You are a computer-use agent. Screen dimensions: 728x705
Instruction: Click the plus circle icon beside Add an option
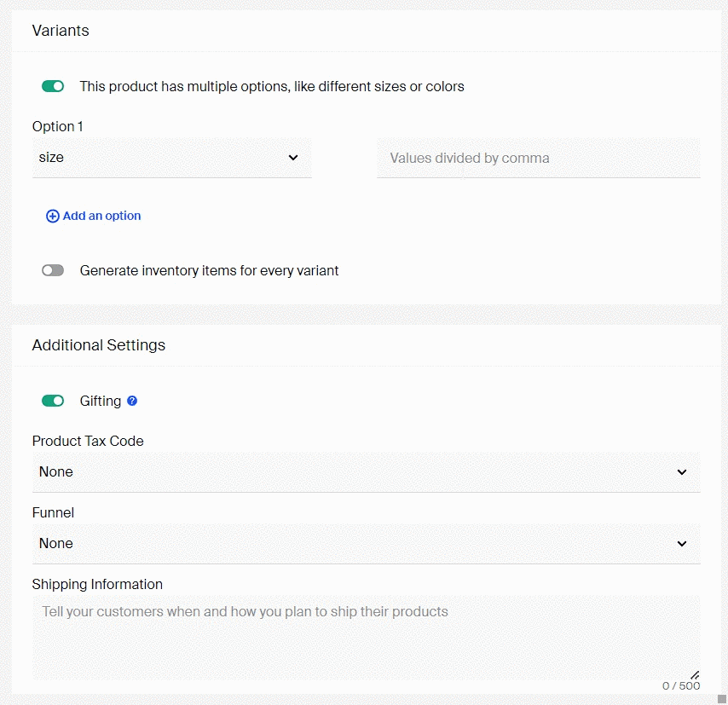(53, 216)
